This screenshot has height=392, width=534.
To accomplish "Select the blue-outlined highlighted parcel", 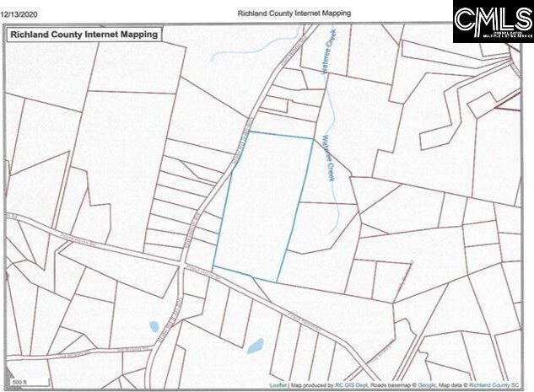I will [x=263, y=207].
